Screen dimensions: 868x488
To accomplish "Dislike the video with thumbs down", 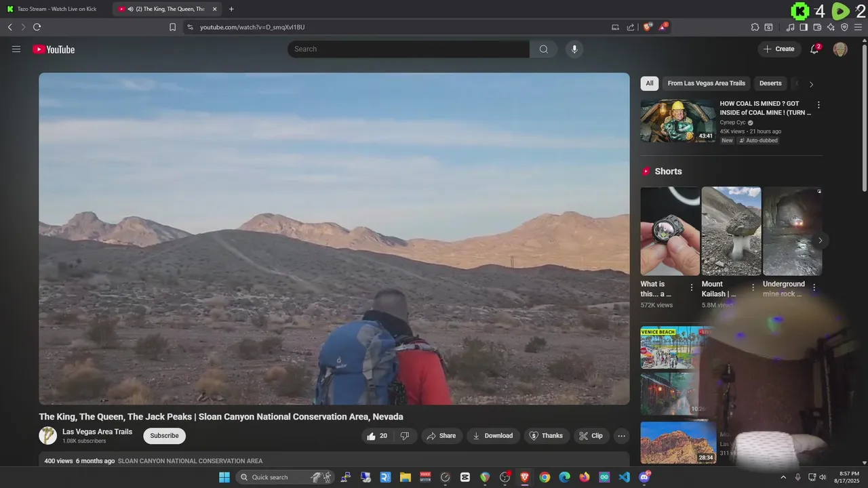I will (x=405, y=436).
